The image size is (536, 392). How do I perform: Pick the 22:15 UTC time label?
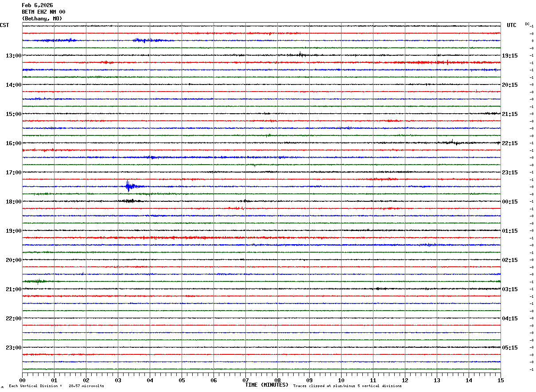click(x=509, y=143)
